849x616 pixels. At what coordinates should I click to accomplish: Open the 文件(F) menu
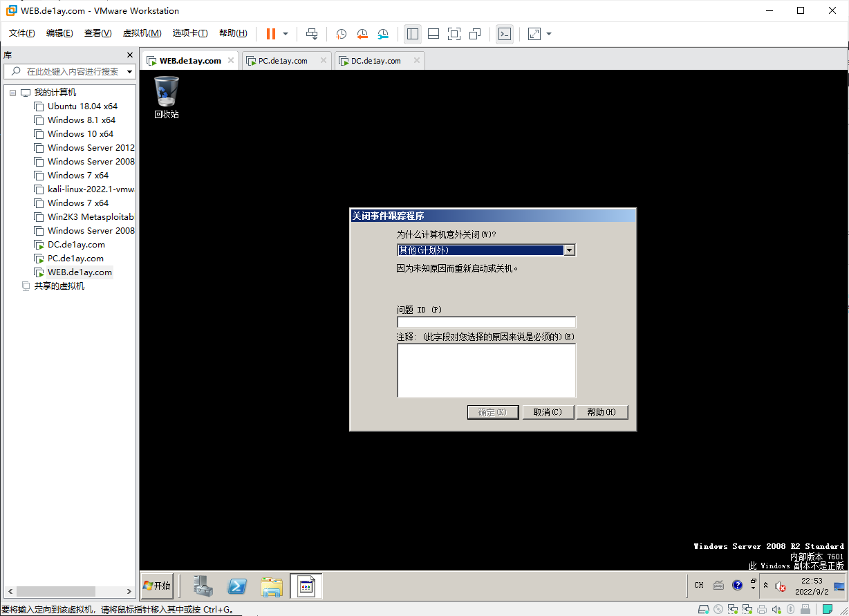click(22, 33)
